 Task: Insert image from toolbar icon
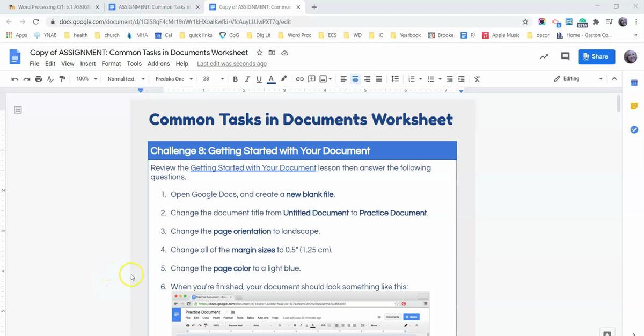coord(323,79)
